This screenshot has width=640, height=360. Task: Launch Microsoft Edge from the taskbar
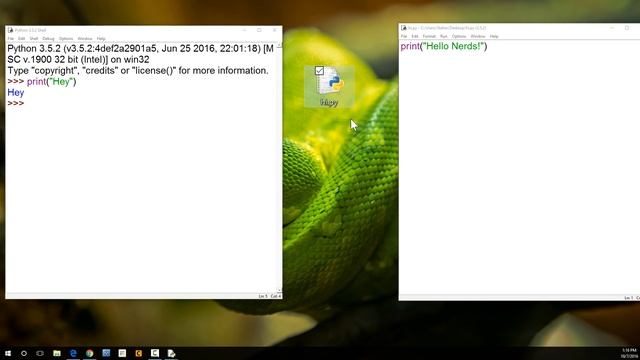click(73, 353)
